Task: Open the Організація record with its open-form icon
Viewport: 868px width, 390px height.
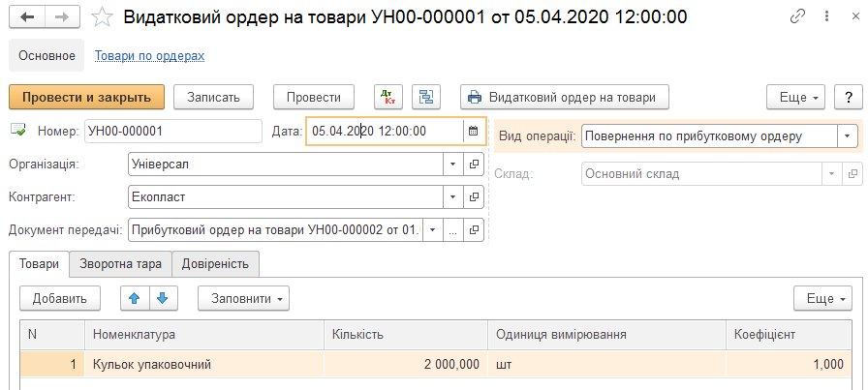Action: click(475, 165)
